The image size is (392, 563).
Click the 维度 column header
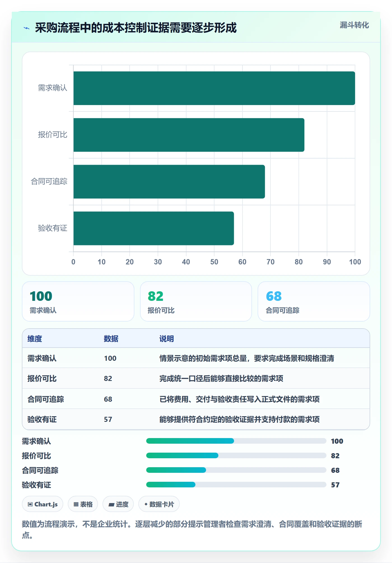(x=35, y=339)
